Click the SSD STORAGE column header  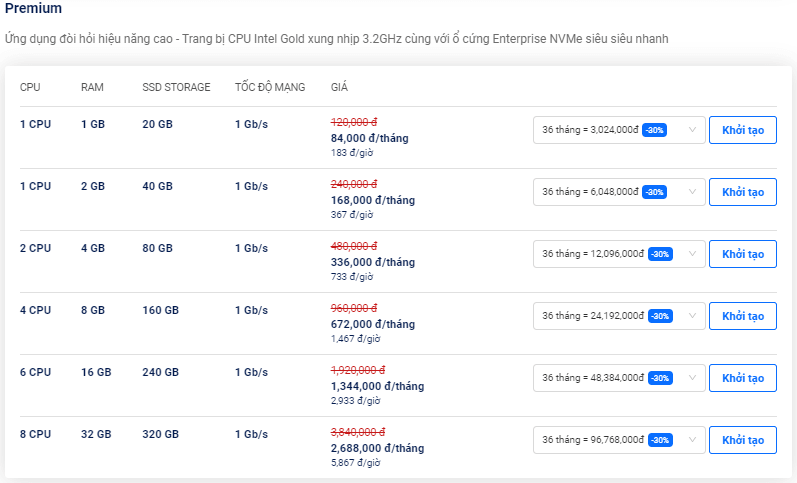coord(176,87)
